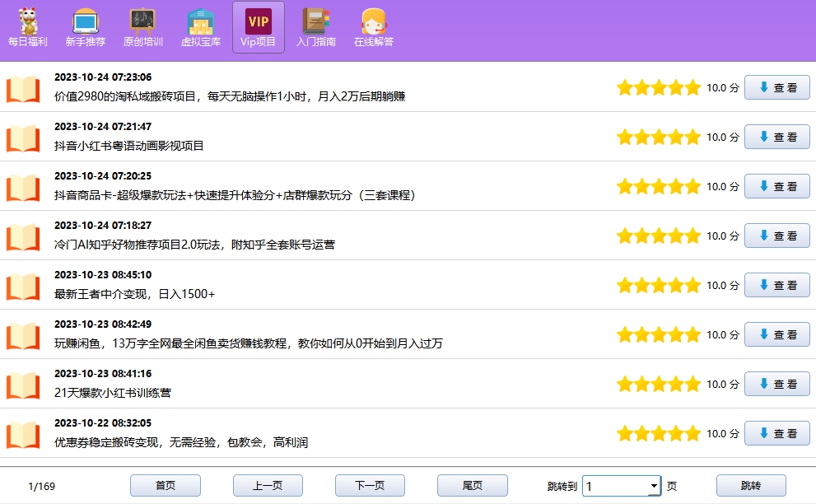Expand the page number dropdown
This screenshot has width=816, height=504.
654,486
